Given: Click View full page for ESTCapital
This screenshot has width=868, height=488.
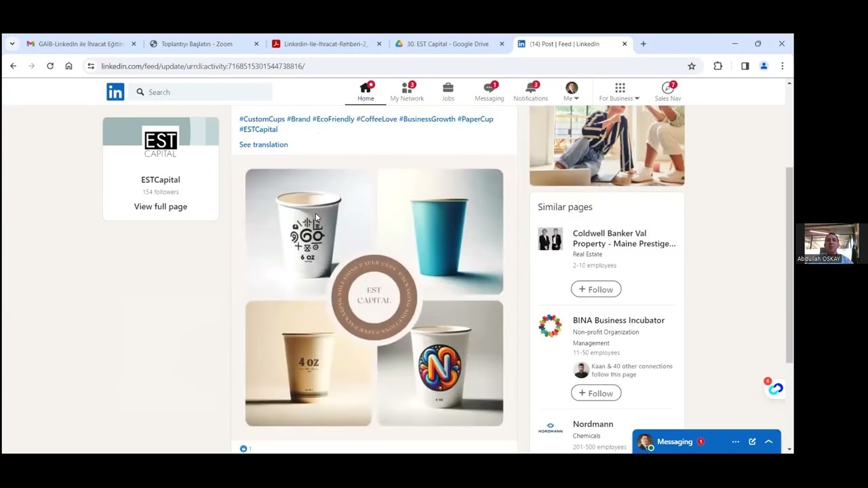Looking at the screenshot, I should tap(161, 207).
